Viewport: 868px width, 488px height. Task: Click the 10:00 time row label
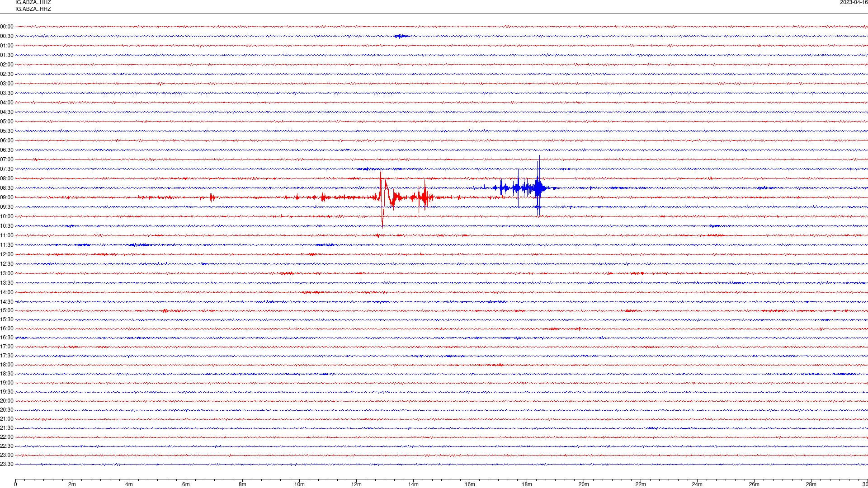[7, 216]
